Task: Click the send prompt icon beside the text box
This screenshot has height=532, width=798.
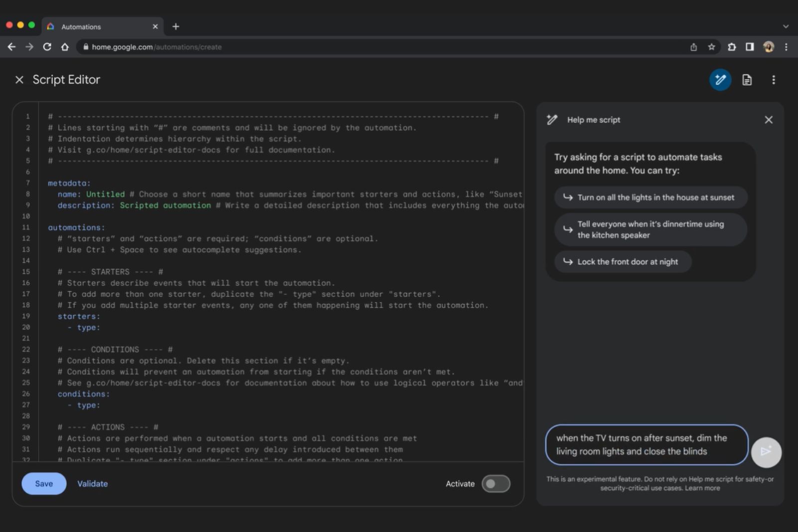Action: point(767,452)
